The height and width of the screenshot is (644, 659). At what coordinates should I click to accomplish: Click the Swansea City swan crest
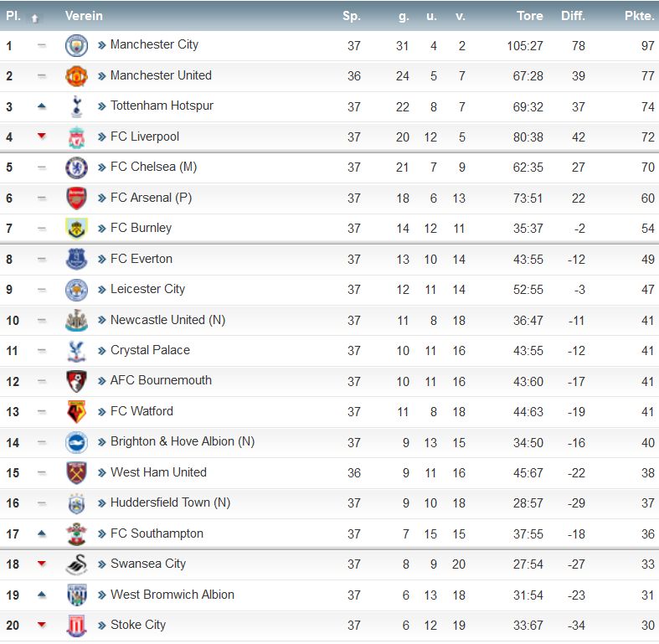pos(76,564)
